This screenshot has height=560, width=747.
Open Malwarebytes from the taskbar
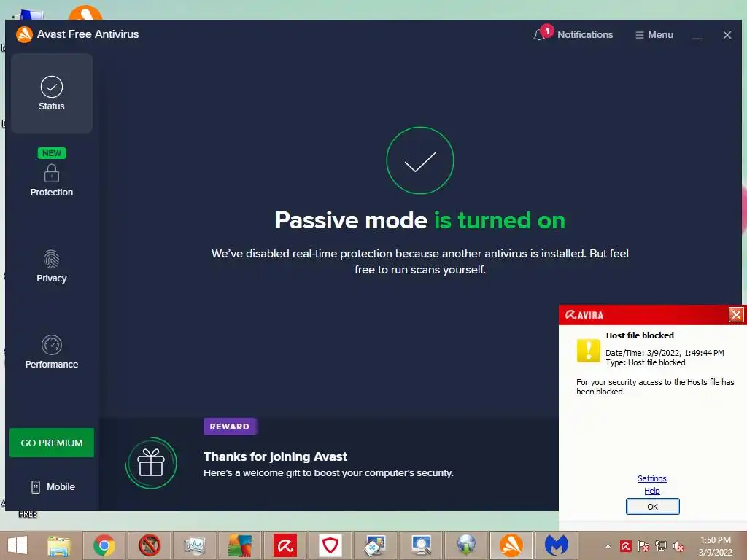click(557, 545)
